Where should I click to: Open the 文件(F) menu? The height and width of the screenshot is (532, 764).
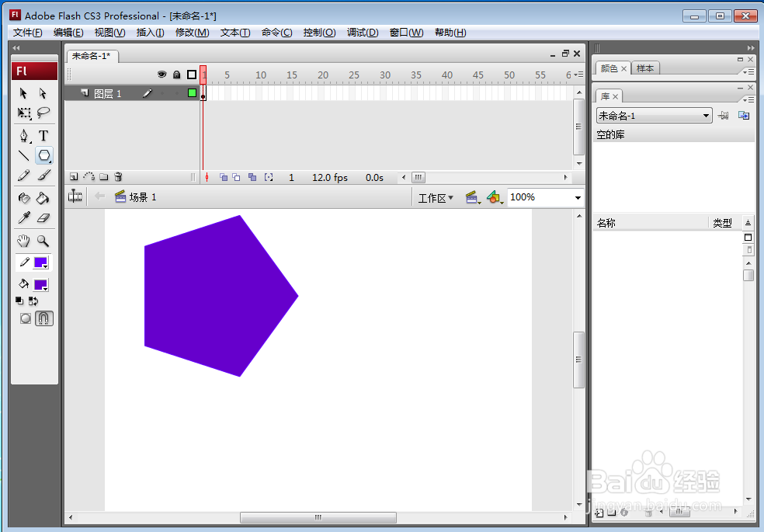pos(27,33)
